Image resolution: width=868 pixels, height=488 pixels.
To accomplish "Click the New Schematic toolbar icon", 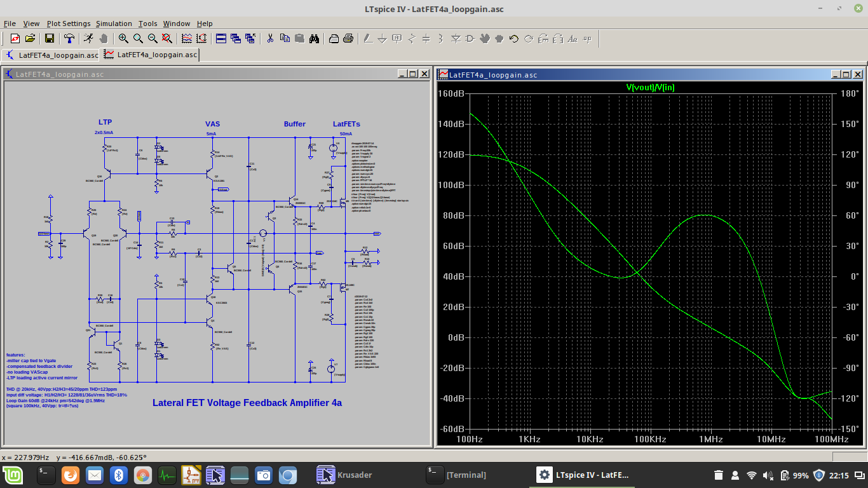I will coord(15,39).
